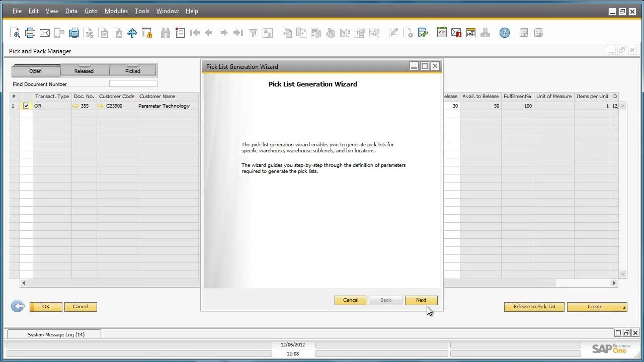Click the table's horizontal scrollbar left arrow
Screen dimensions: 644x362
pyautogui.click(x=23, y=283)
